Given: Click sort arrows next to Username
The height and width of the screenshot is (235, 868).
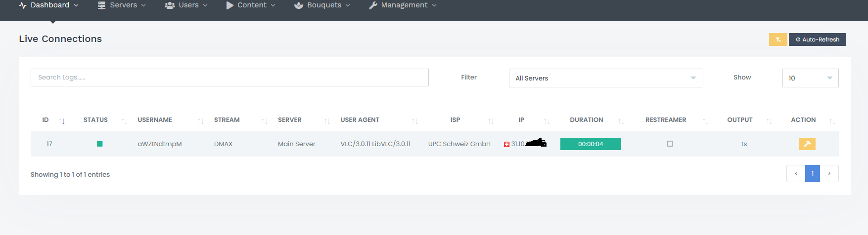Looking at the screenshot, I should (x=200, y=121).
